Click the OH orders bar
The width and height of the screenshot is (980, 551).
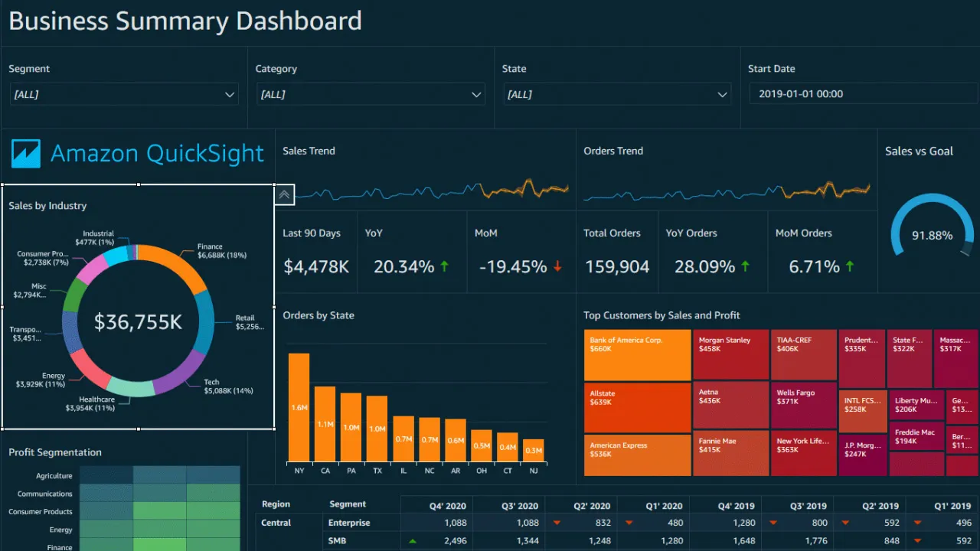click(x=482, y=446)
